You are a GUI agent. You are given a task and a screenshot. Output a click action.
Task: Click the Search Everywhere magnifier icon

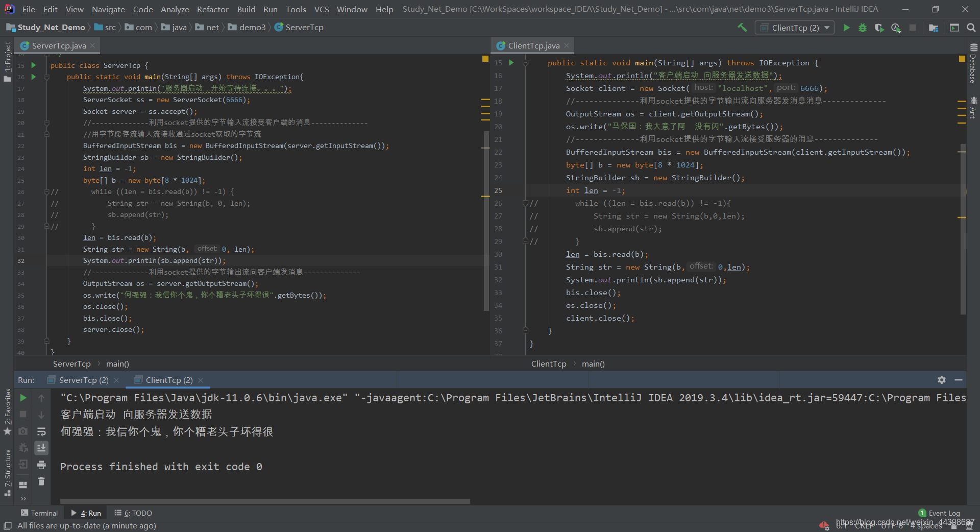coord(971,28)
